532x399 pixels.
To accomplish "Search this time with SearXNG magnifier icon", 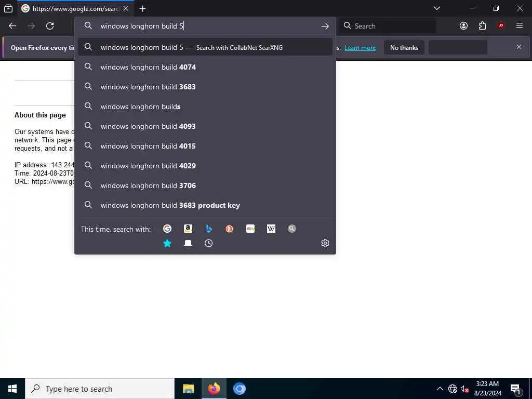I will pos(292,229).
